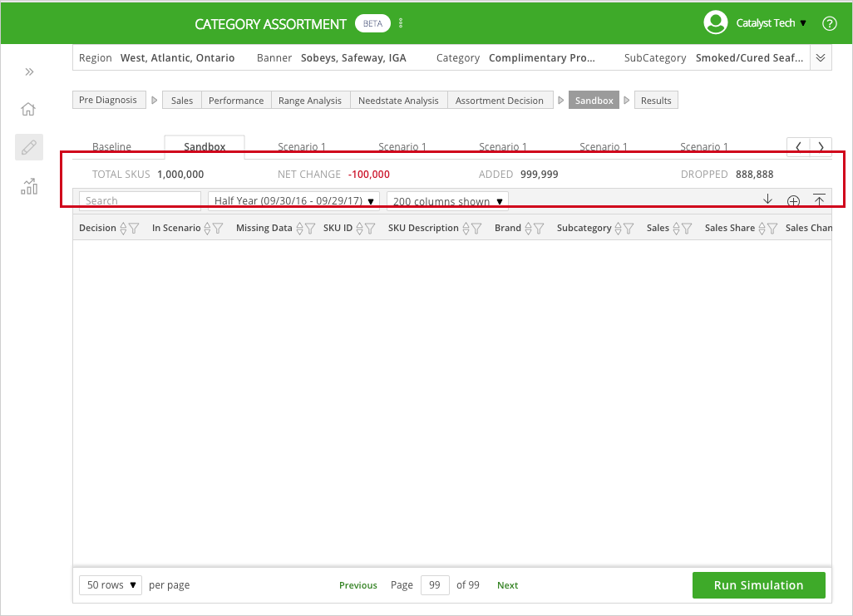Go to Home via house icon
The image size is (853, 616).
(28, 109)
